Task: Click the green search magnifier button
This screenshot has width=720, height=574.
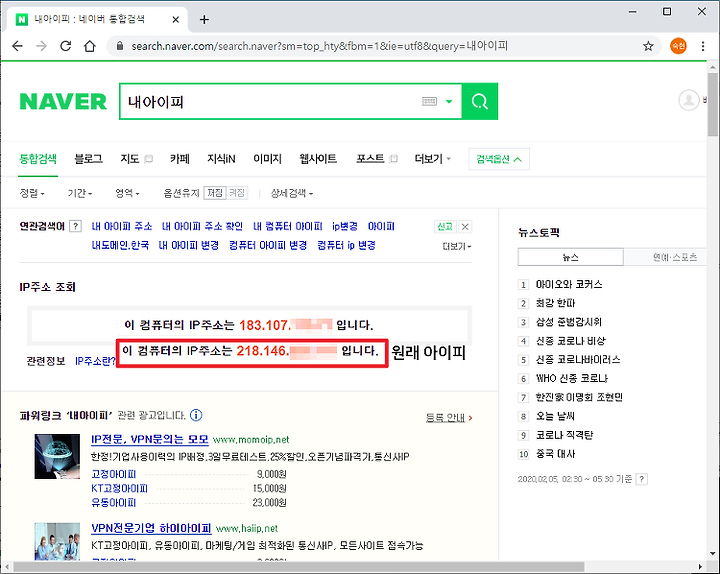Action: pos(480,101)
